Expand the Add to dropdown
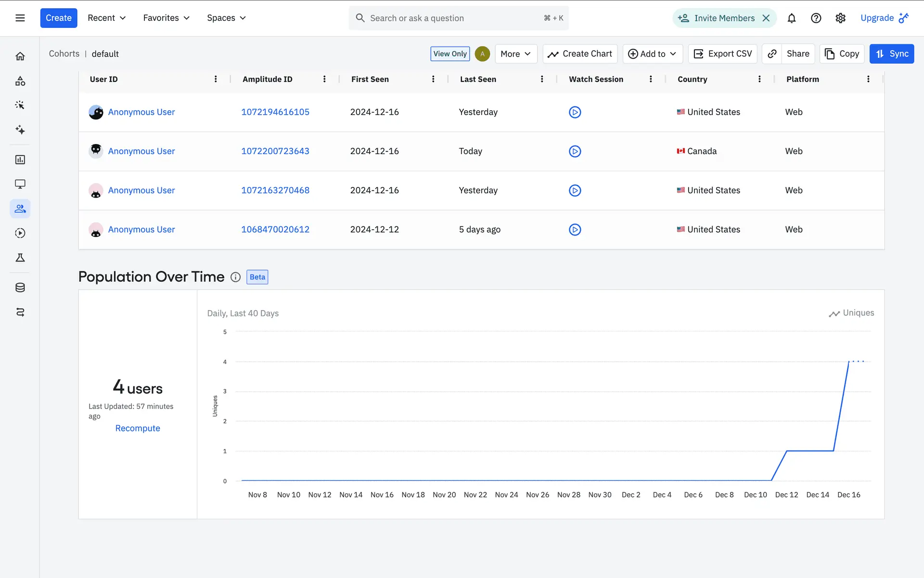 652,54
